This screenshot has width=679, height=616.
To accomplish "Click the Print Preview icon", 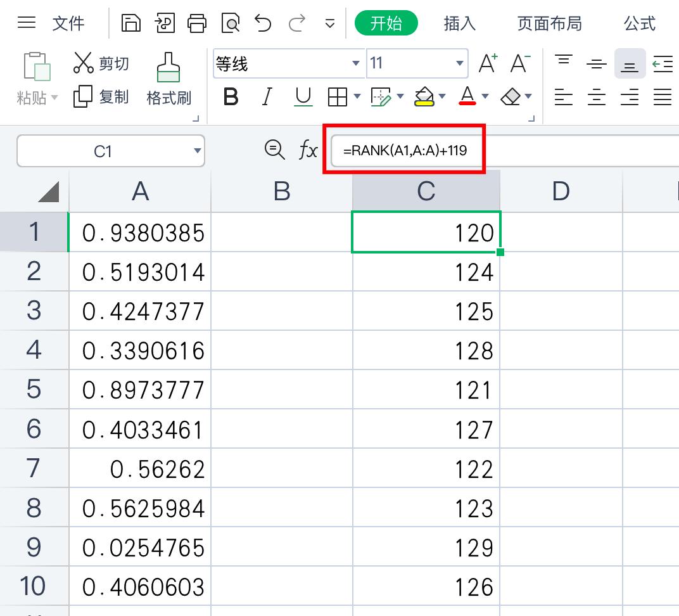I will coord(230,22).
